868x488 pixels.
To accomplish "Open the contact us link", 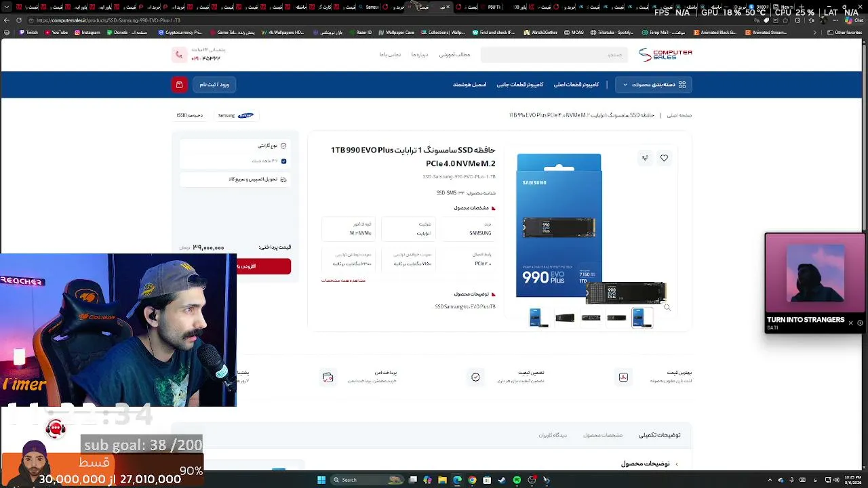I will [x=390, y=55].
